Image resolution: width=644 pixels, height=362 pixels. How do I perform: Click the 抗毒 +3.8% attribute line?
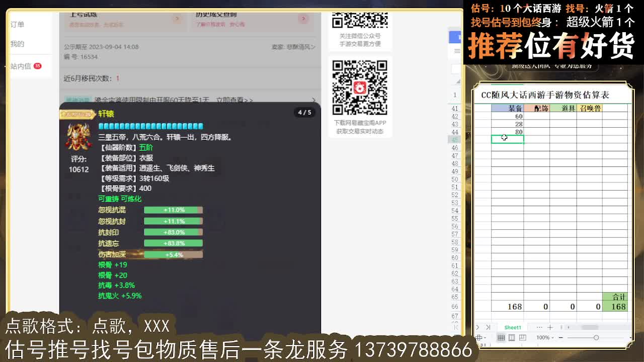tap(117, 285)
